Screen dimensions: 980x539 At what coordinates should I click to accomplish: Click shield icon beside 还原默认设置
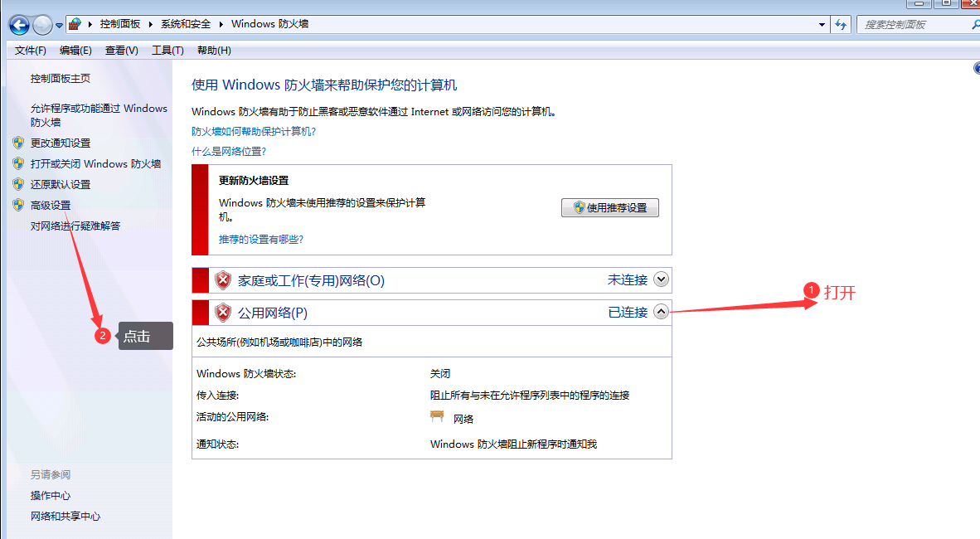click(18, 184)
